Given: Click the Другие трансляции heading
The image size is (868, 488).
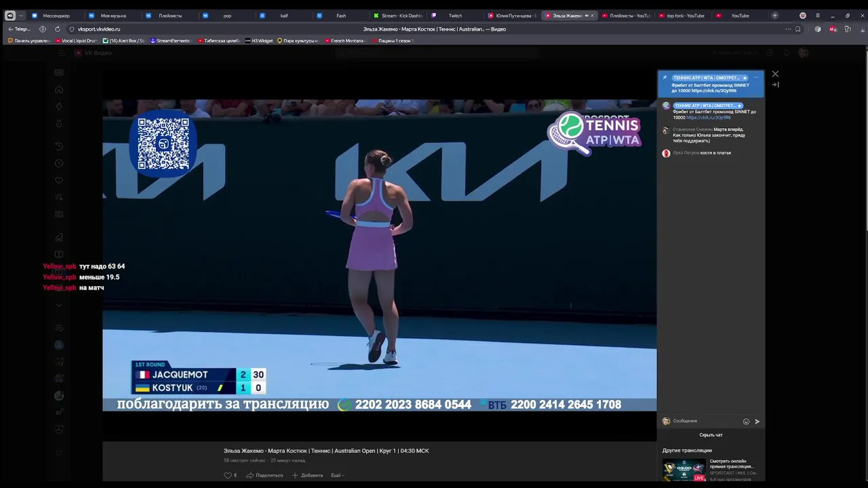Looking at the screenshot, I should pos(687,451).
